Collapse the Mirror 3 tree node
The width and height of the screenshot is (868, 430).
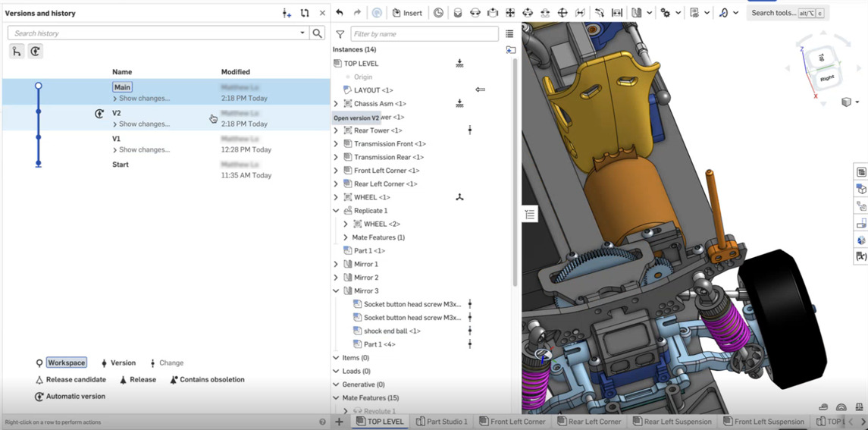tap(336, 291)
